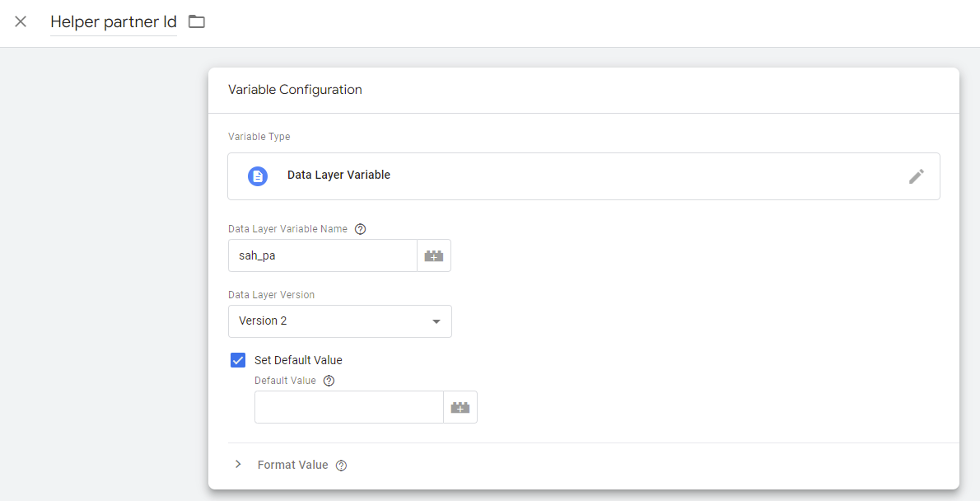Click the Variable Configuration panel header
Screen dimensions: 980x501
[x=295, y=90]
